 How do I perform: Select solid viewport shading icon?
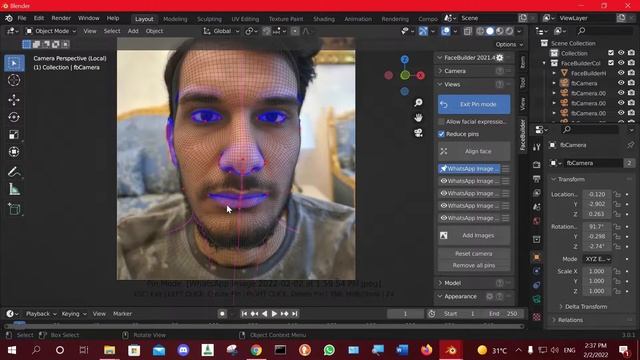coord(490,31)
